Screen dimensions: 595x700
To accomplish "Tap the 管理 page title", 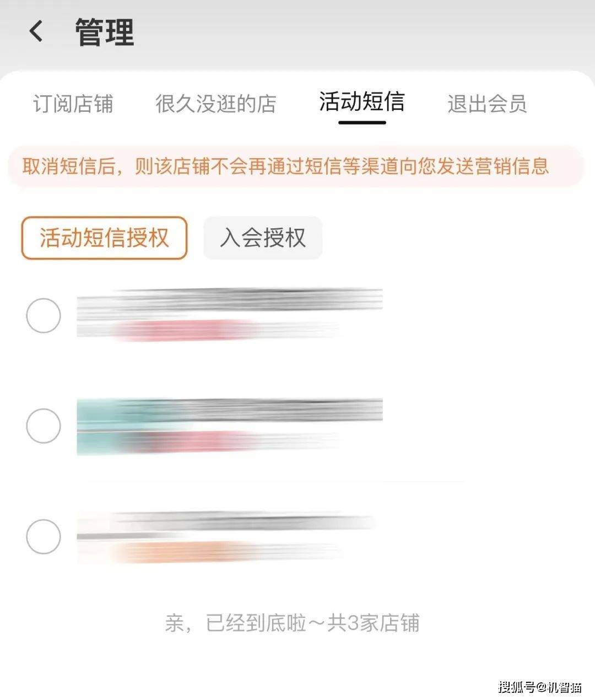I will [x=105, y=32].
